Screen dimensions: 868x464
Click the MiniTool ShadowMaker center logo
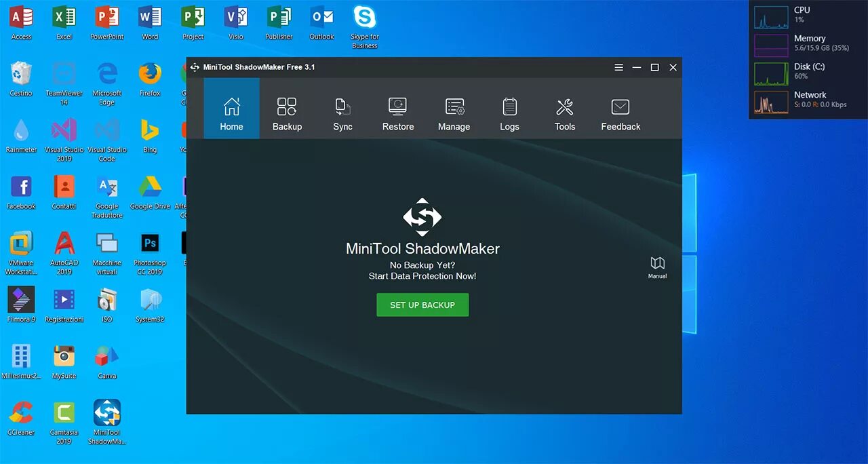click(x=422, y=217)
